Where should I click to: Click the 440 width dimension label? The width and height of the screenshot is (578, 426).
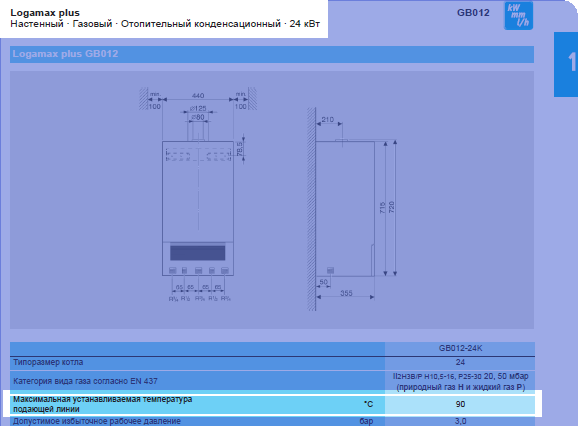198,95
